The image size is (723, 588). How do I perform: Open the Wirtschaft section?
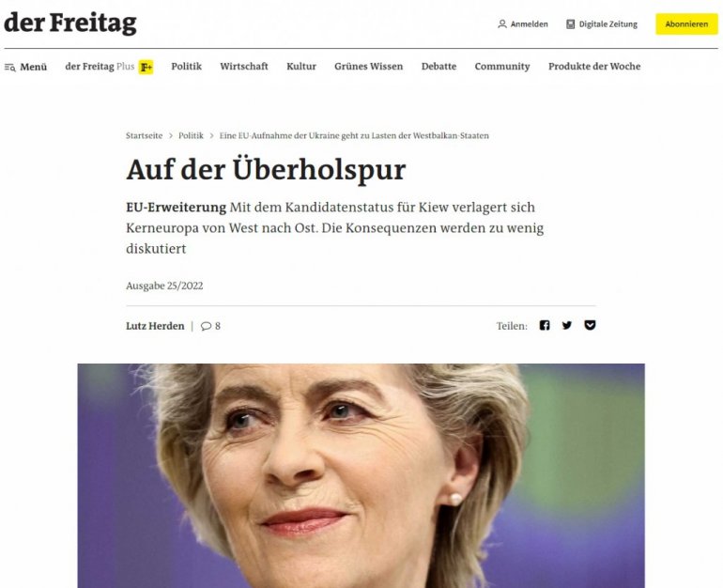[244, 67]
